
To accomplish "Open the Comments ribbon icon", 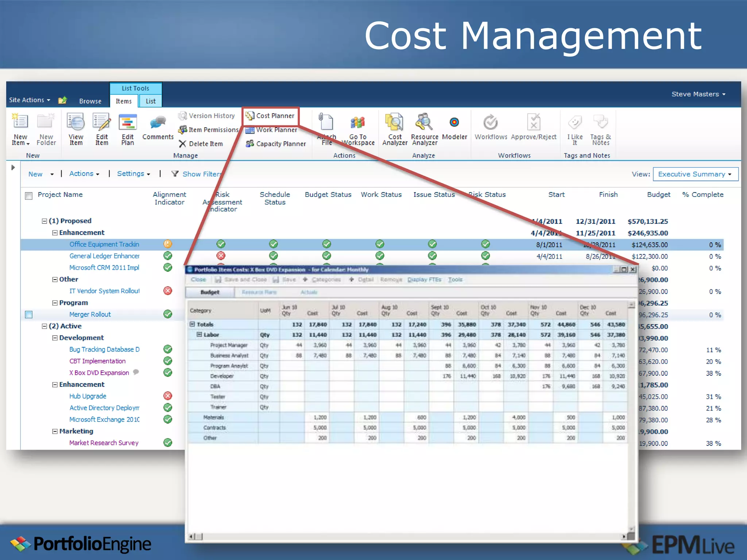I will coord(158,127).
